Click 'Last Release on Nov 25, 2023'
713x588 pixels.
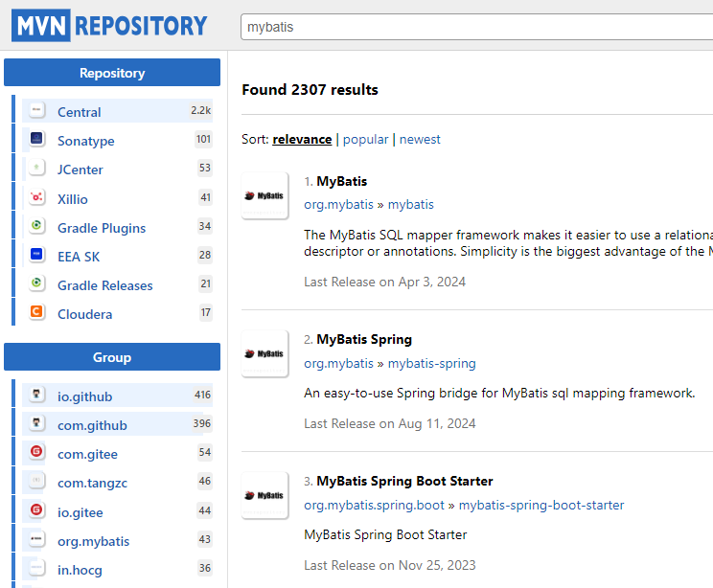click(x=390, y=566)
